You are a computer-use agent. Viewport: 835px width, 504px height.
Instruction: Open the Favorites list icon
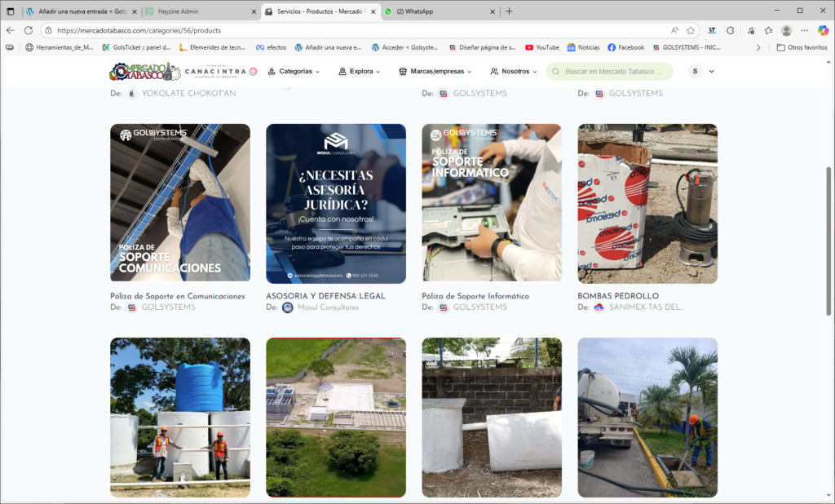click(750, 30)
